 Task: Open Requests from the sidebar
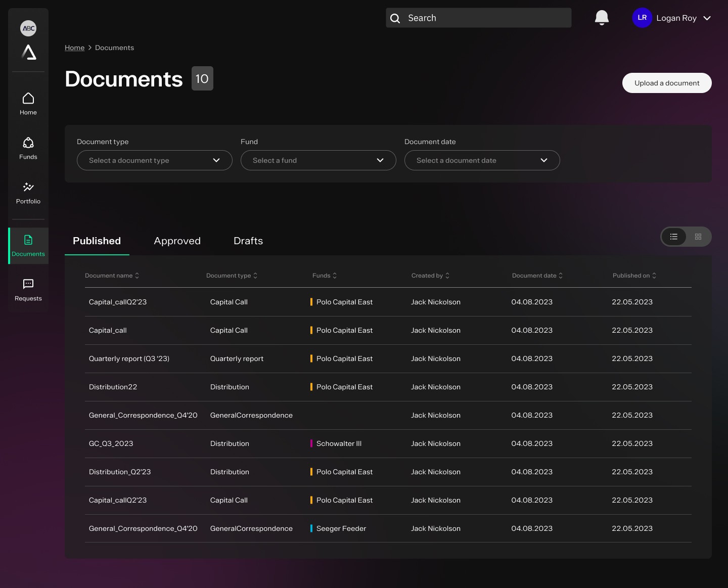28,284
